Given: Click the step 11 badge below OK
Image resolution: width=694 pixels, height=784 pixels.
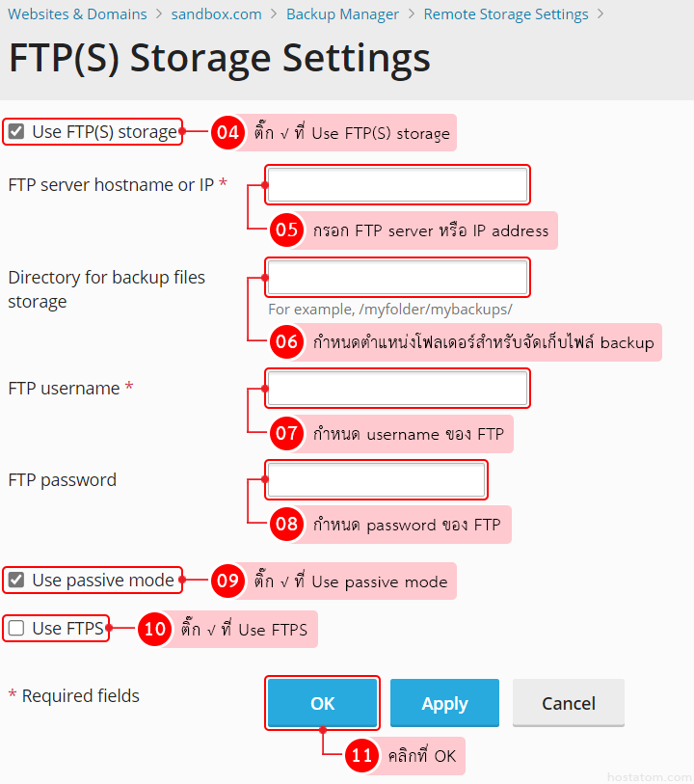Looking at the screenshot, I should pos(361,756).
